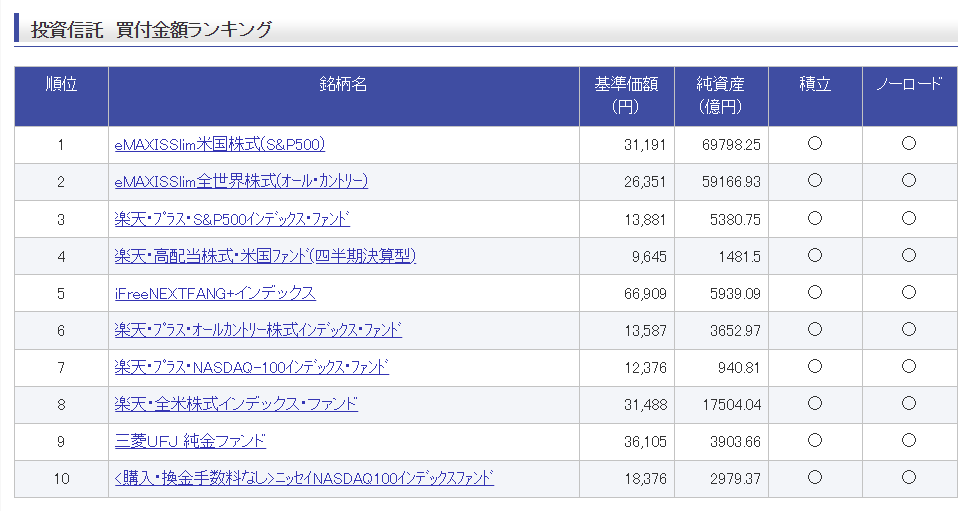Click base price value 26,351
The image size is (966, 511).
click(645, 182)
